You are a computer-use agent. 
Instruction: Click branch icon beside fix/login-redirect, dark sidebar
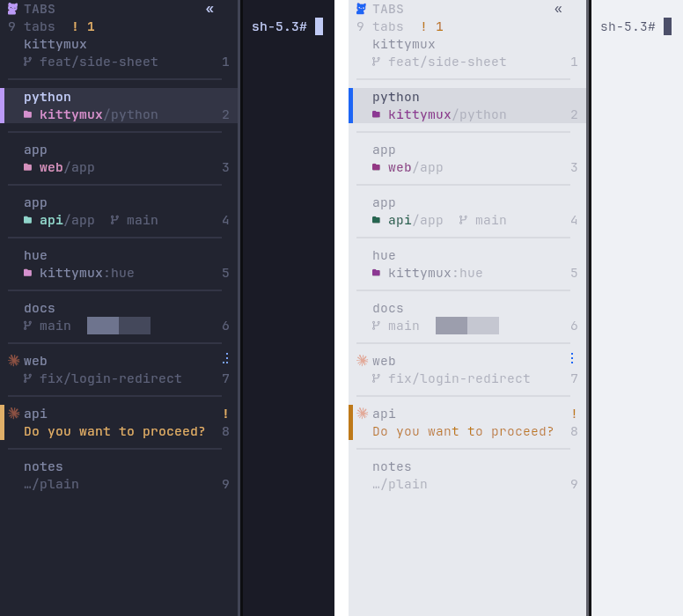(x=27, y=378)
